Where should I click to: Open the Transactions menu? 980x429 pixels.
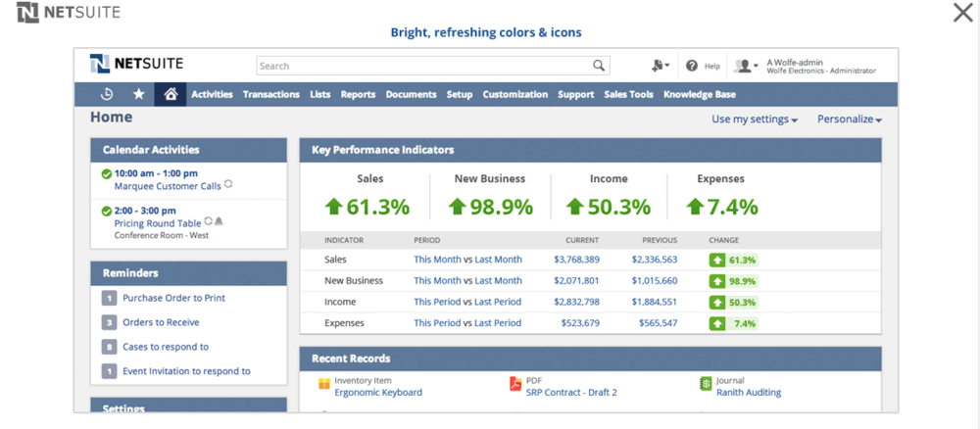tap(270, 95)
